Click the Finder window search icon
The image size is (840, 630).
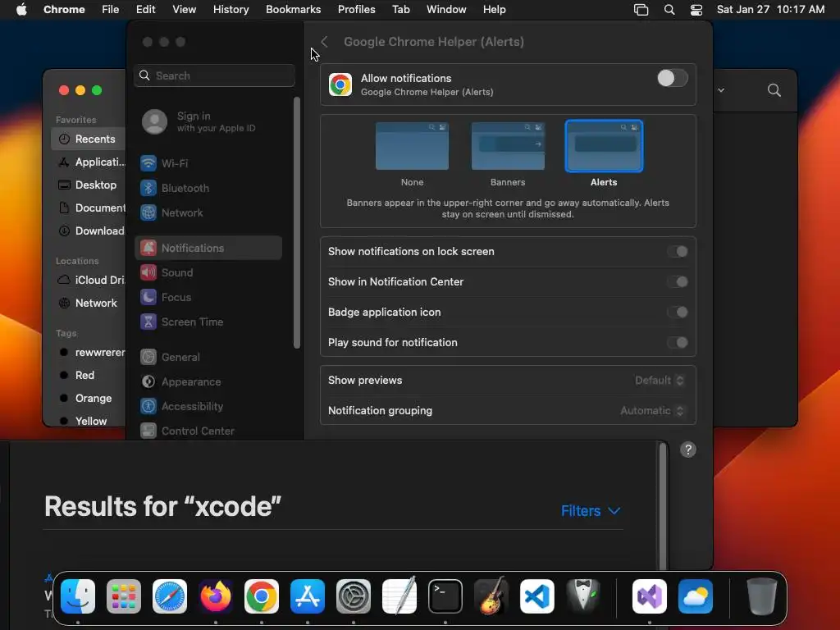[774, 90]
